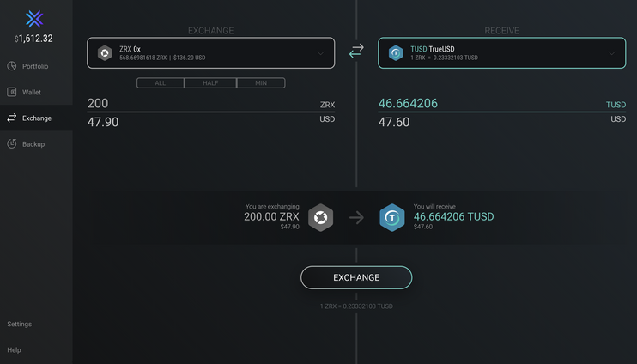This screenshot has width=637, height=364.
Task: Click the RECEIVE column heading
Action: pyautogui.click(x=501, y=31)
